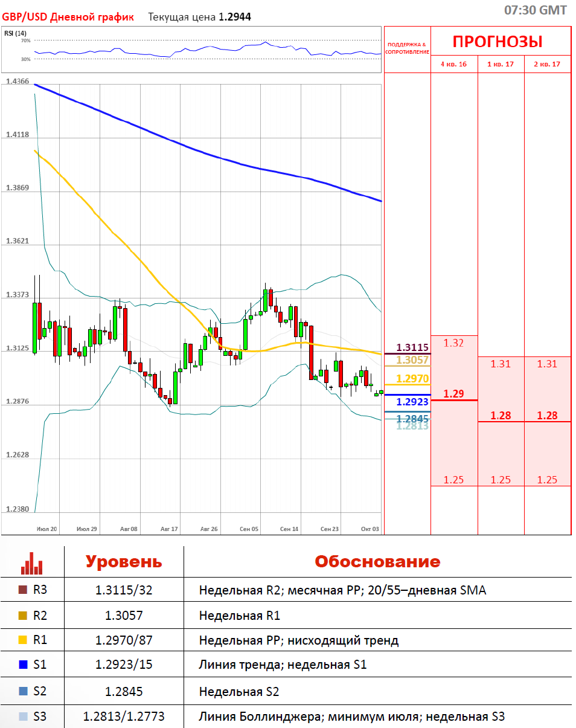576x728 pixels.
Task: Click the RSI 30% threshold label
Action: coord(25,59)
